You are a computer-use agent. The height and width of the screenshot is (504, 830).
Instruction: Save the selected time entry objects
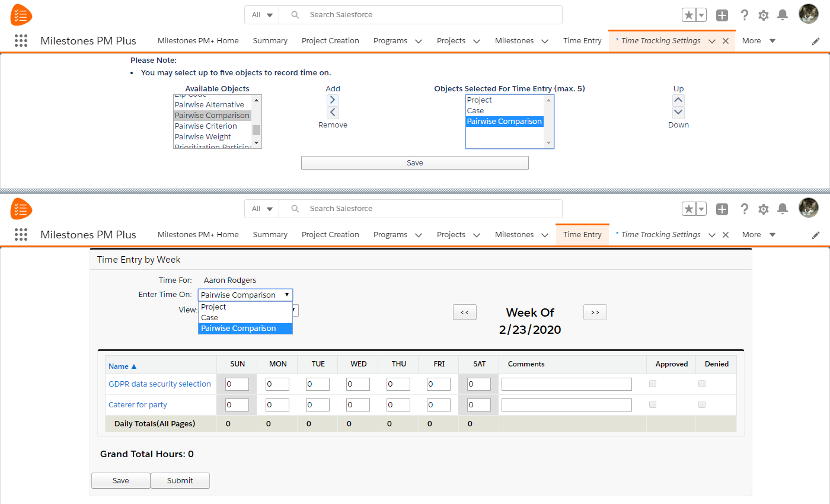click(415, 163)
